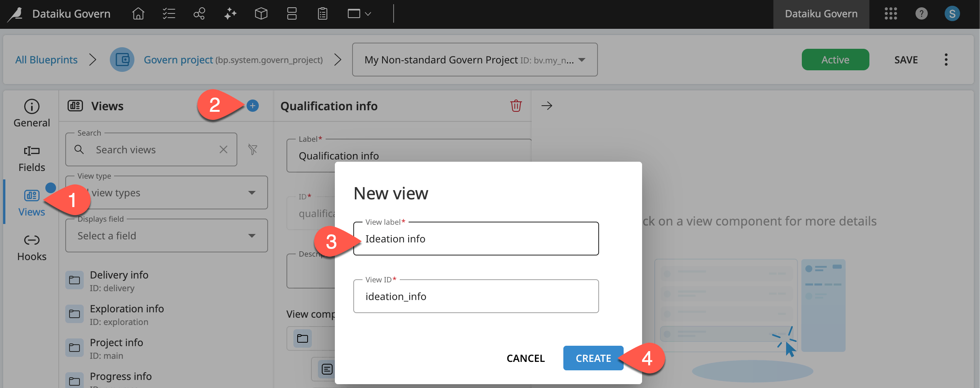Expand the View type dropdown

pyautogui.click(x=167, y=192)
